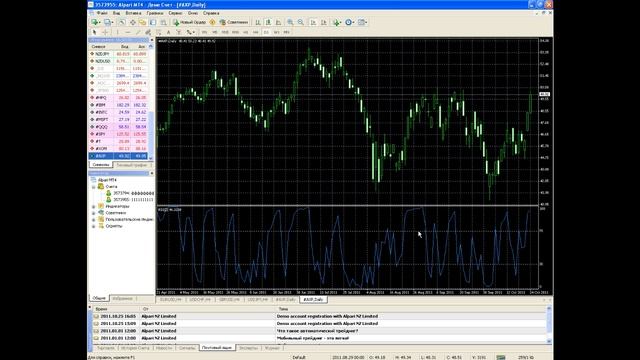The image size is (640, 360).
Task: Click the Zoom In magnifier icon
Action: pos(290,22)
